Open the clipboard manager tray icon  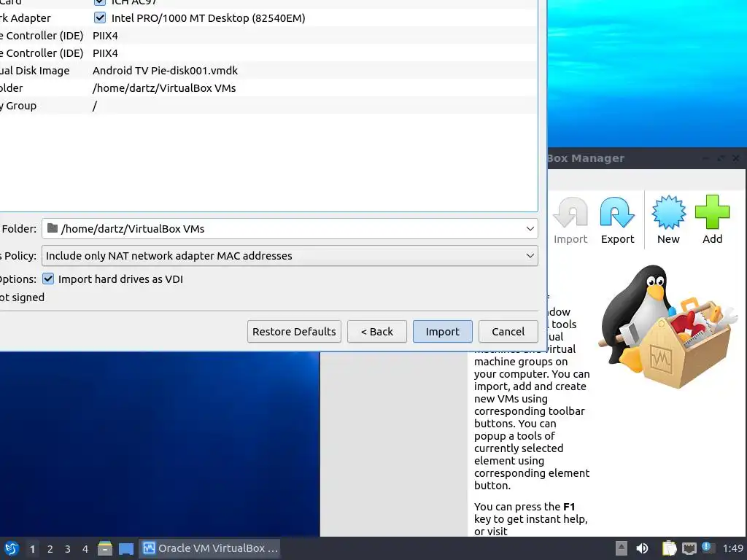[669, 548]
